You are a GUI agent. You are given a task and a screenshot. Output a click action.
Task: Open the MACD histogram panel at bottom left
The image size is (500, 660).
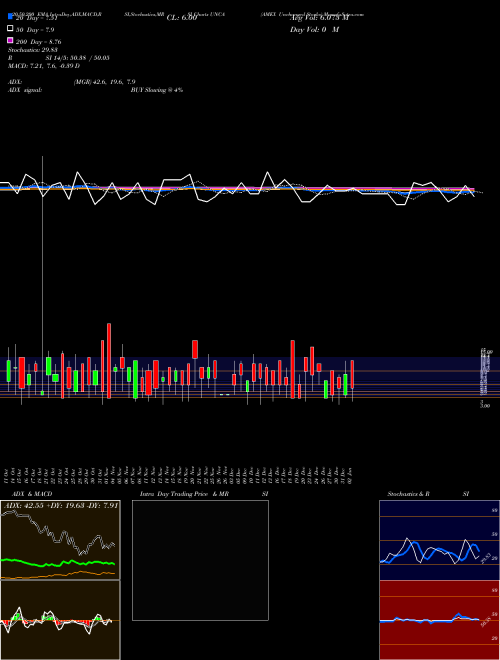60,620
